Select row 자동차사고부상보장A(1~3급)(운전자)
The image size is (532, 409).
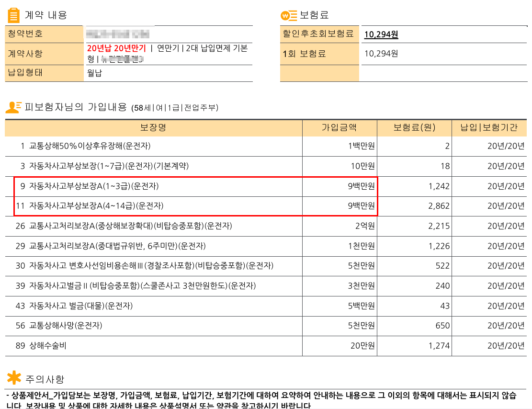pyautogui.click(x=266, y=186)
